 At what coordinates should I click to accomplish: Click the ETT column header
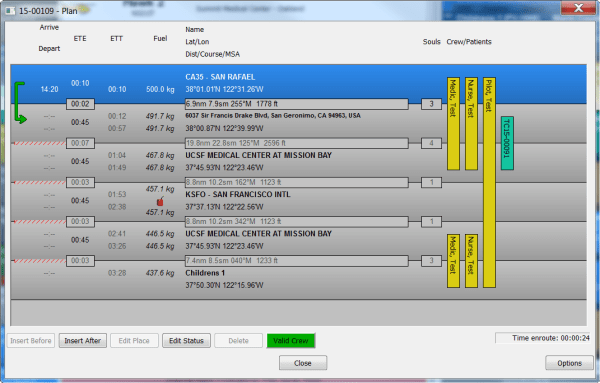tap(116, 38)
